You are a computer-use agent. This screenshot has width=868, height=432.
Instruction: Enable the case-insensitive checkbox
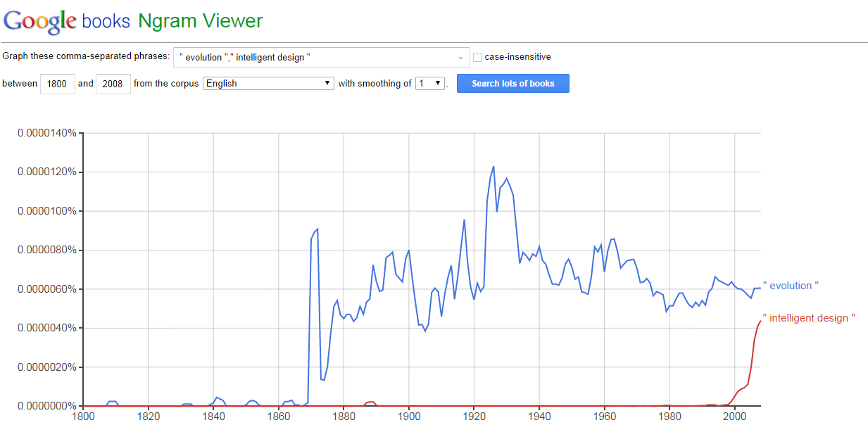click(478, 57)
